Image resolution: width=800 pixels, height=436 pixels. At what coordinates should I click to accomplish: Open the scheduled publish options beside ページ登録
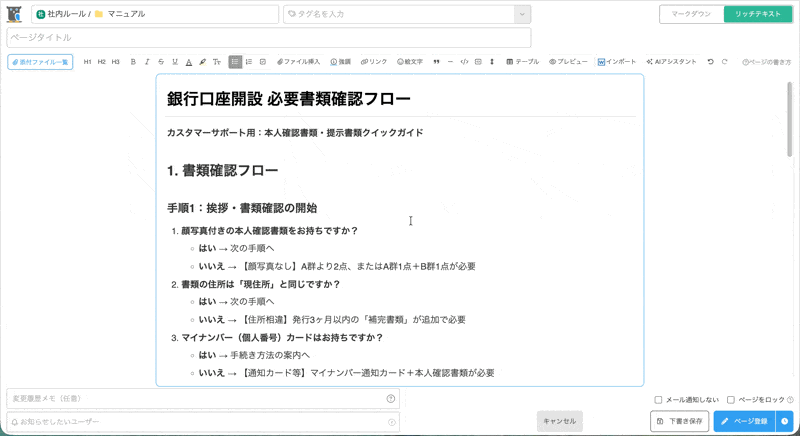785,421
